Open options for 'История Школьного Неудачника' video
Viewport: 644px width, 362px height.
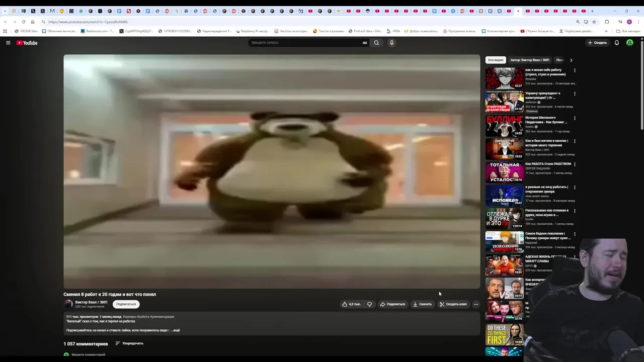point(575,118)
